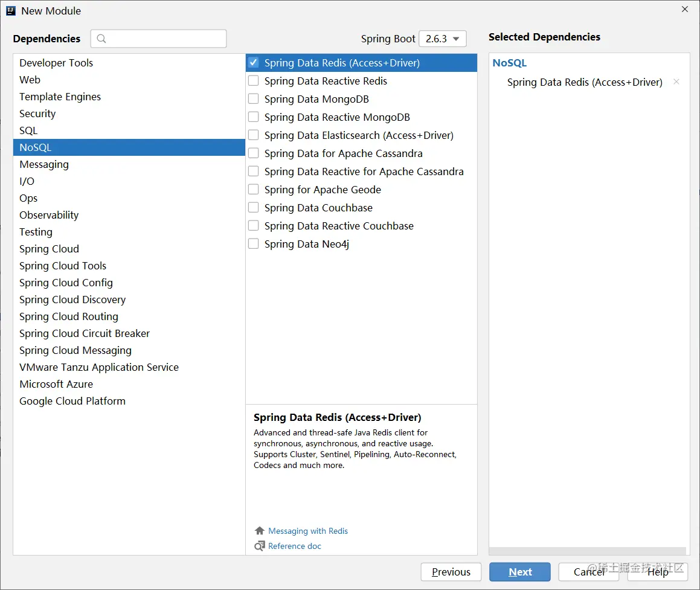The width and height of the screenshot is (700, 590).
Task: Open the Spring Boot version dropdown
Action: coord(443,39)
